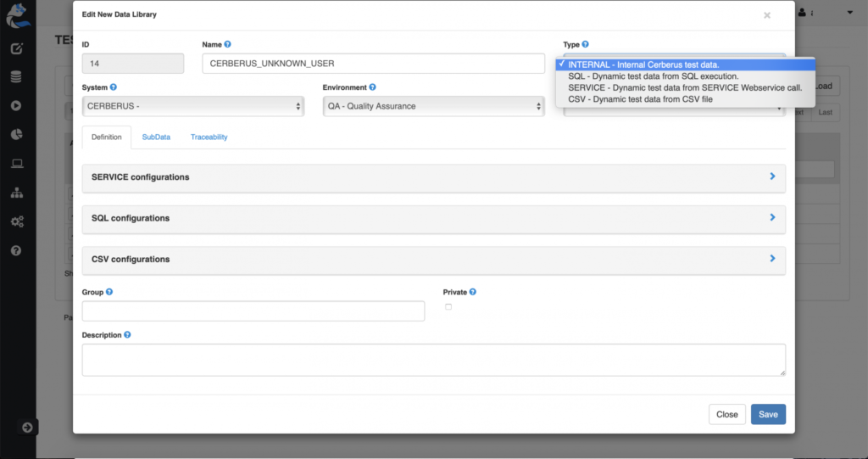Click the help icon next to Group
The image size is (868, 459).
pos(109,292)
